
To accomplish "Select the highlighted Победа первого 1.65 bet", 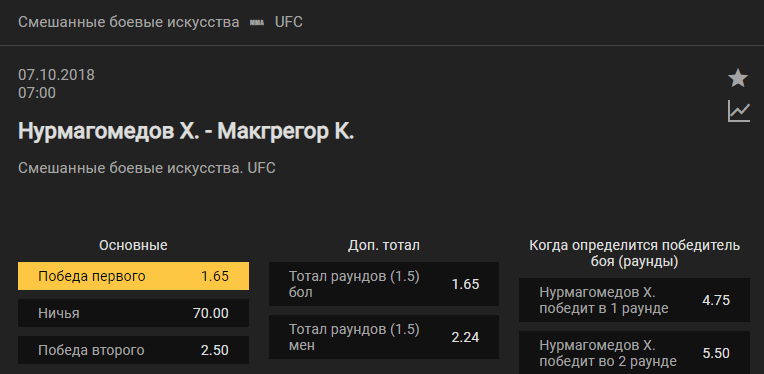I will 134,276.
